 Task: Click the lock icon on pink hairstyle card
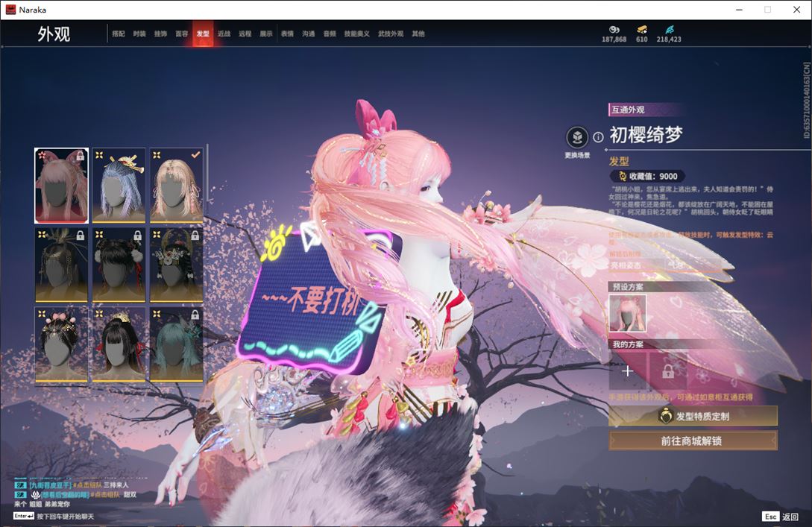point(81,156)
